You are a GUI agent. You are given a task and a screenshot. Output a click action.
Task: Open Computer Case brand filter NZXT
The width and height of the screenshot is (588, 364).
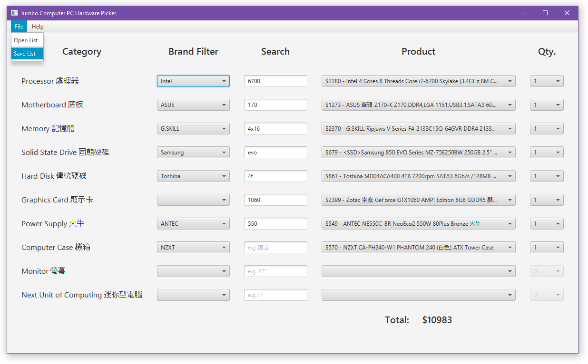[193, 248]
